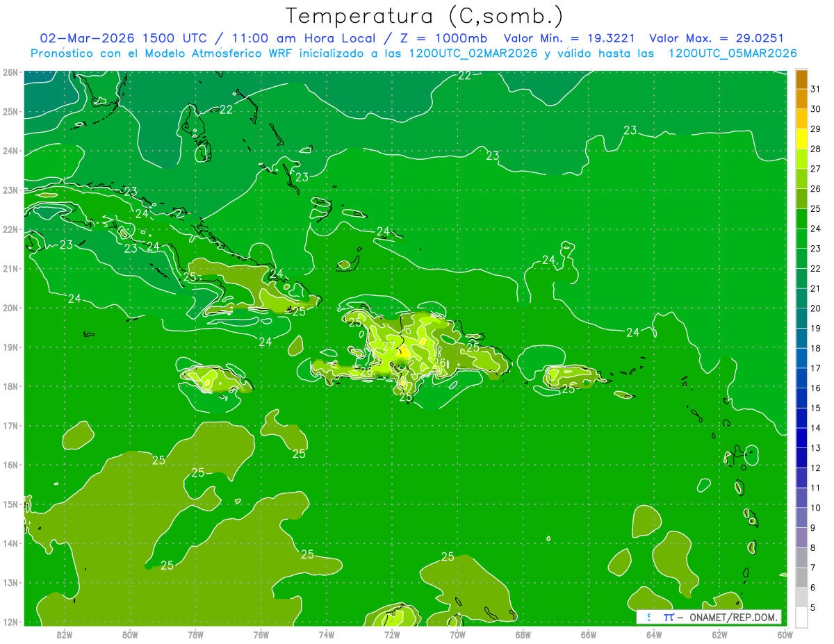Image resolution: width=834 pixels, height=644 pixels.
Task: Click the 'Valor Min. = 19.3221' value
Action: [571, 38]
